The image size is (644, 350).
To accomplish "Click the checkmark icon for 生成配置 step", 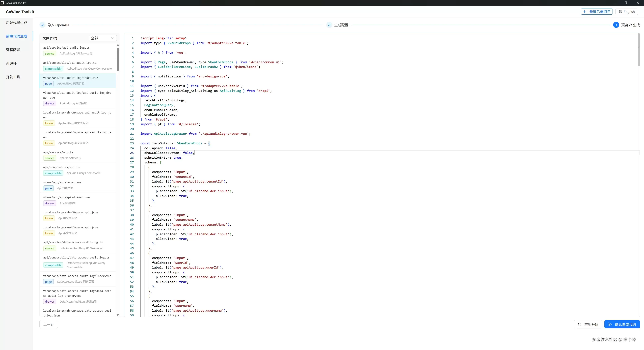I will (329, 25).
